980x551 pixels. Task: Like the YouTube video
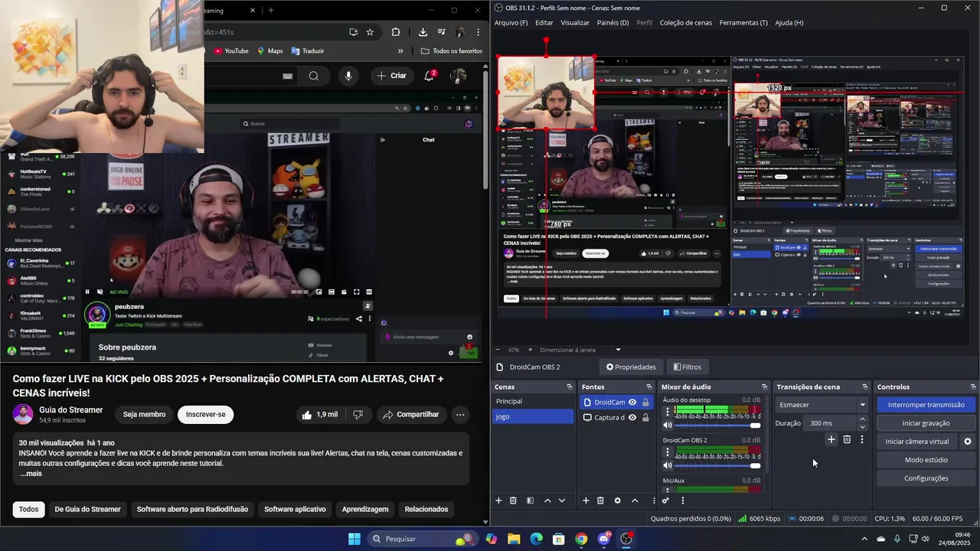[319, 414]
